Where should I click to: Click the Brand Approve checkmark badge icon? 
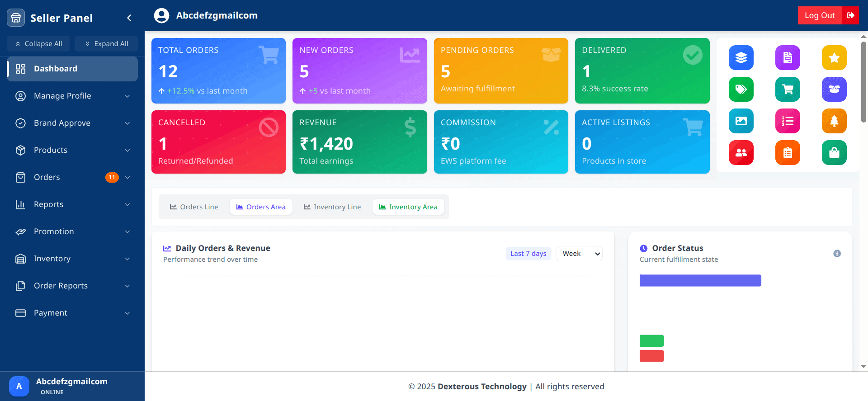(x=20, y=123)
